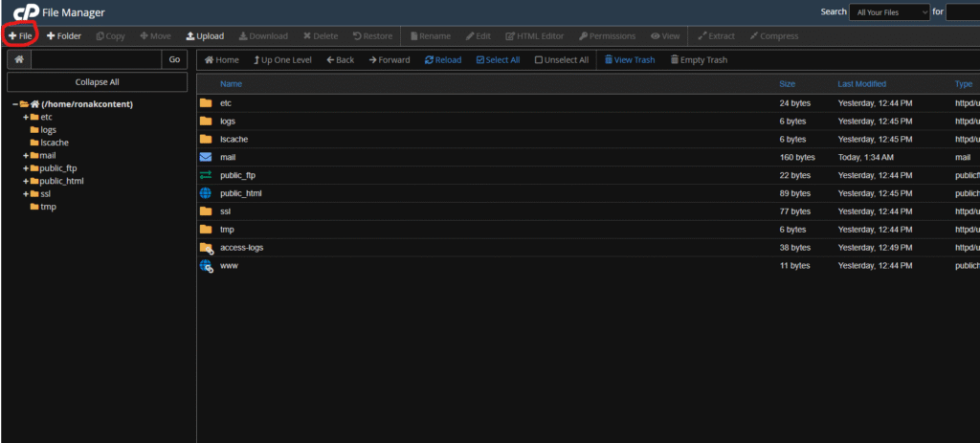Open the Upload tool
980x443 pixels.
[205, 36]
